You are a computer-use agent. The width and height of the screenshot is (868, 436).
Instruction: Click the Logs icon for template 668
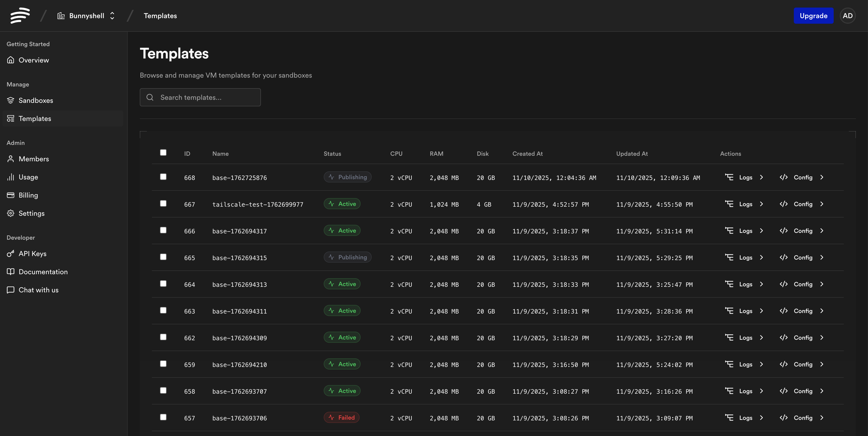[x=729, y=177]
